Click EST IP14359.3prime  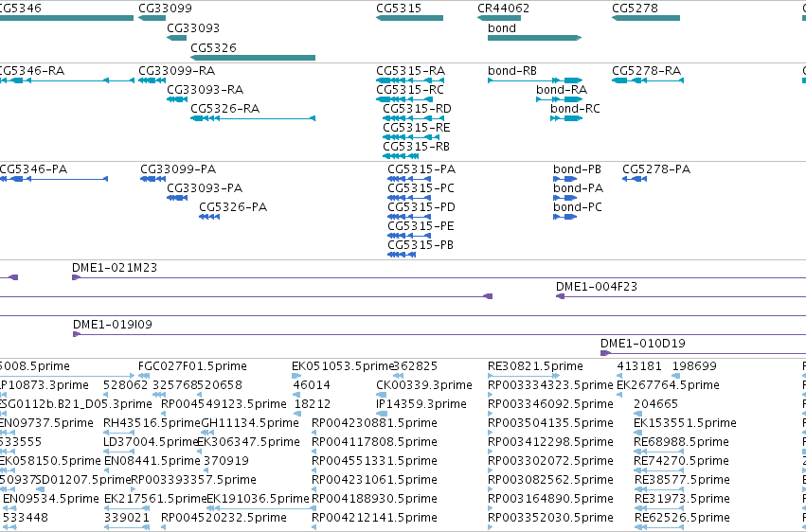click(421, 404)
